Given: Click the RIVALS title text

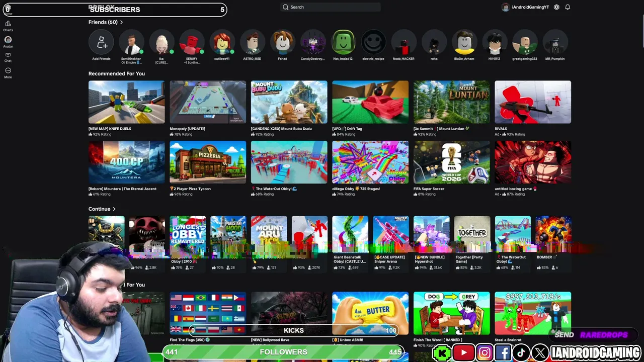Looking at the screenshot, I should pos(501,129).
